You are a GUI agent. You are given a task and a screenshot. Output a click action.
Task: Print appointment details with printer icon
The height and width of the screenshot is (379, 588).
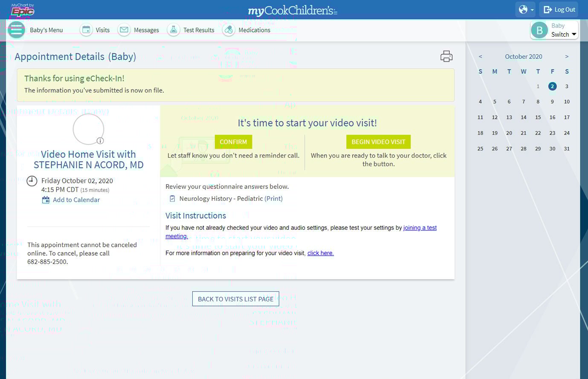pos(446,56)
